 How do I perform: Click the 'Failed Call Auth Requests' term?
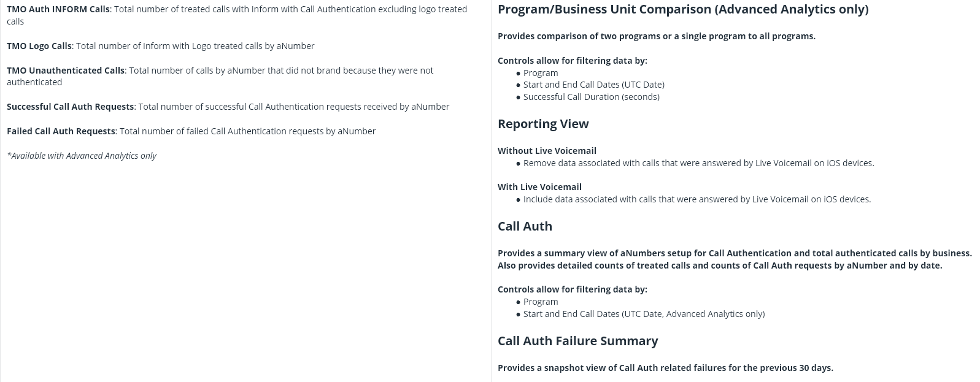coord(61,131)
